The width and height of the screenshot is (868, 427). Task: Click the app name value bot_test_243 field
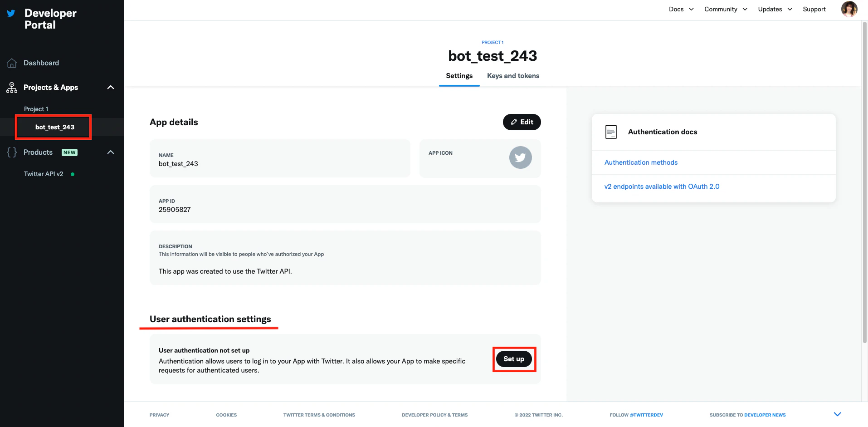click(280, 158)
